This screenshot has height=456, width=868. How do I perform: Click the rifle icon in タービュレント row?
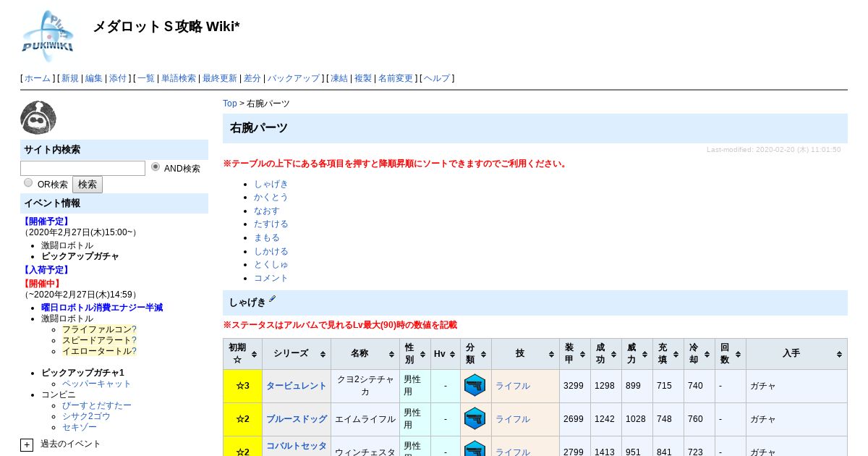[x=475, y=385]
